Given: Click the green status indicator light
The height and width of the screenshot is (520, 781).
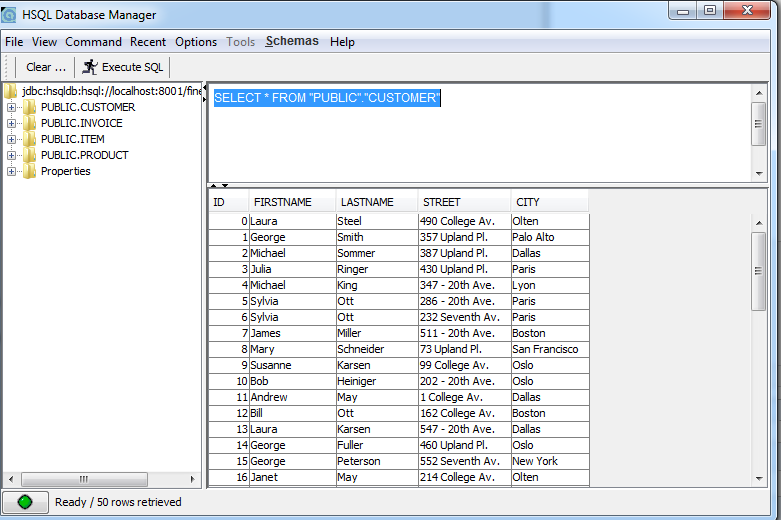Looking at the screenshot, I should click(x=25, y=502).
